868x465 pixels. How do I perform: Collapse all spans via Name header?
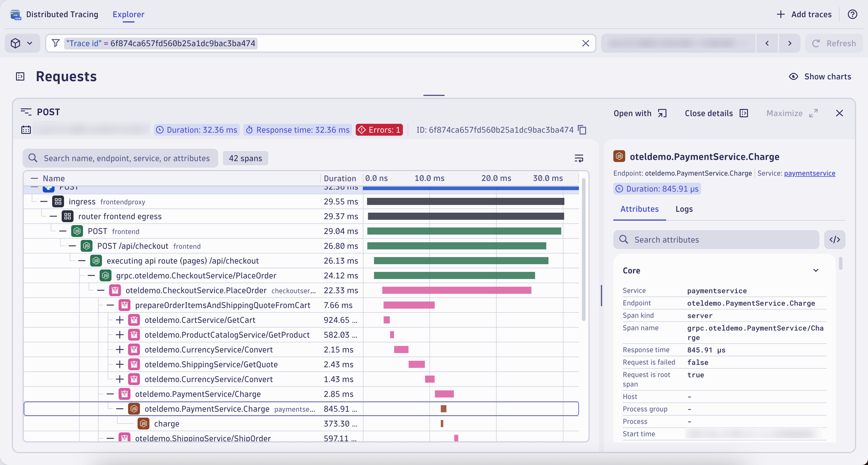(x=34, y=179)
